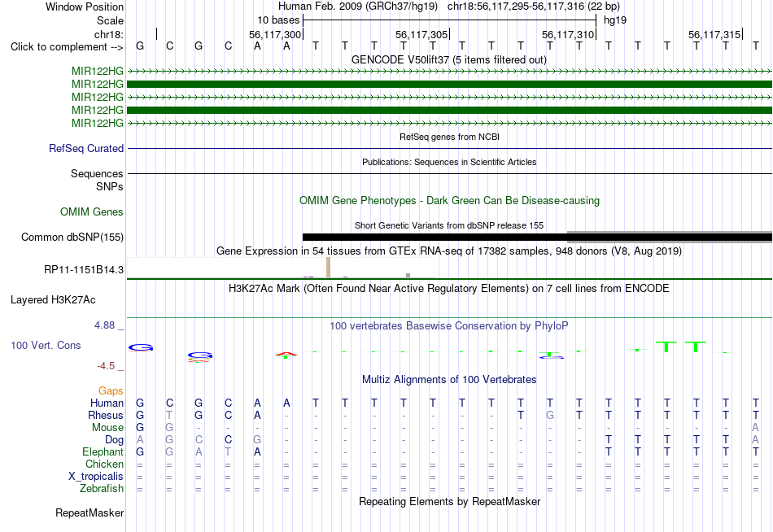Select the 'Chicken' alignment row label
Viewport: 773px width, 532px height.
104,464
